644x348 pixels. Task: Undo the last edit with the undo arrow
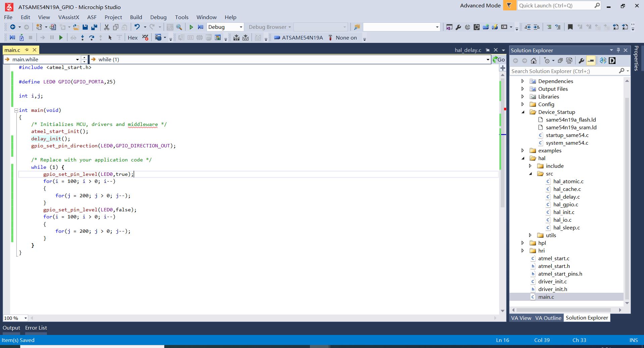pos(137,27)
